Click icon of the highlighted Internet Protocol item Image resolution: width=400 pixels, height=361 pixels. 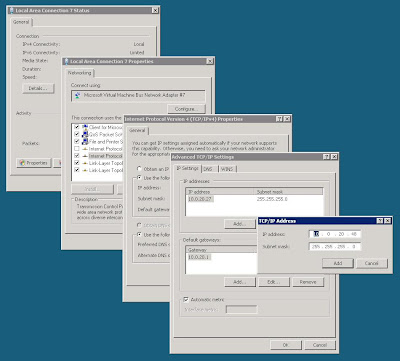pyautogui.click(x=85, y=156)
